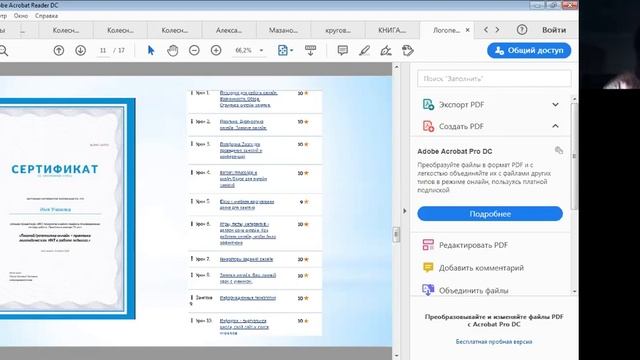Click the document vertical scrollbar down arrow
This screenshot has width=640, height=360.
pos(396,356)
